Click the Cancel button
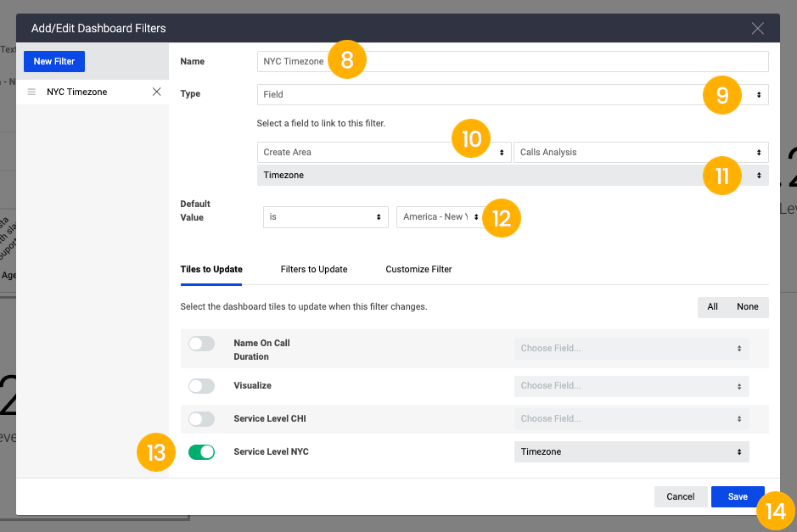The height and width of the screenshot is (532, 797). pyautogui.click(x=681, y=497)
